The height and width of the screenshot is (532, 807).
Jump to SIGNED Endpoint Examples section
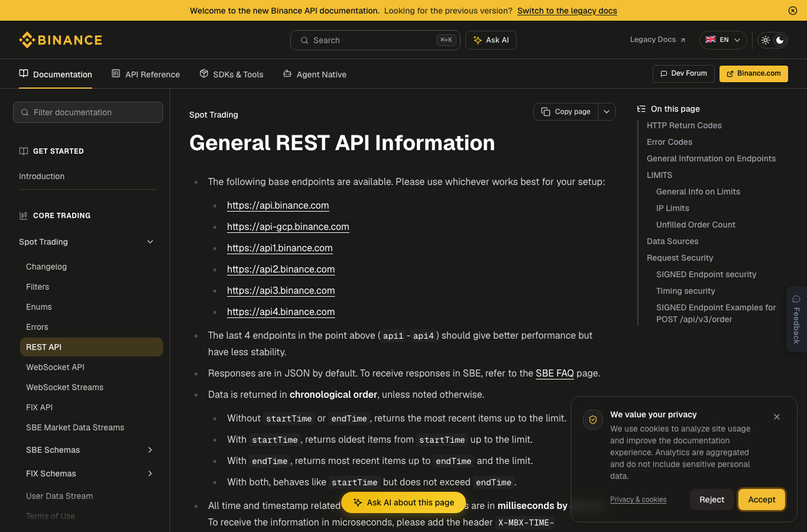click(716, 313)
